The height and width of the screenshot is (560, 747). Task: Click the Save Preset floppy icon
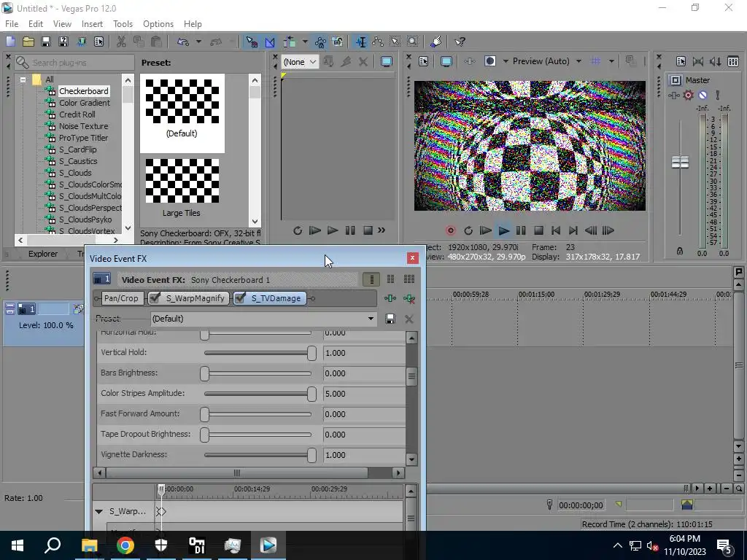pos(390,319)
